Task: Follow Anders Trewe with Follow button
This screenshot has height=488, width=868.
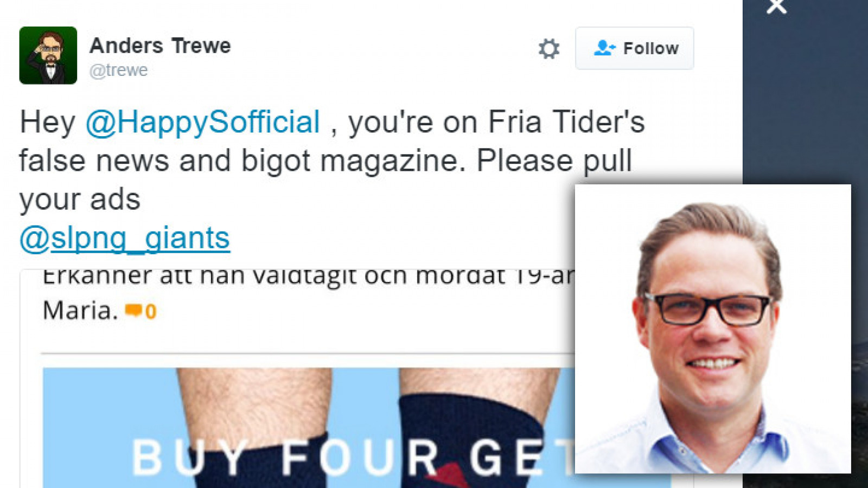Action: (x=634, y=48)
